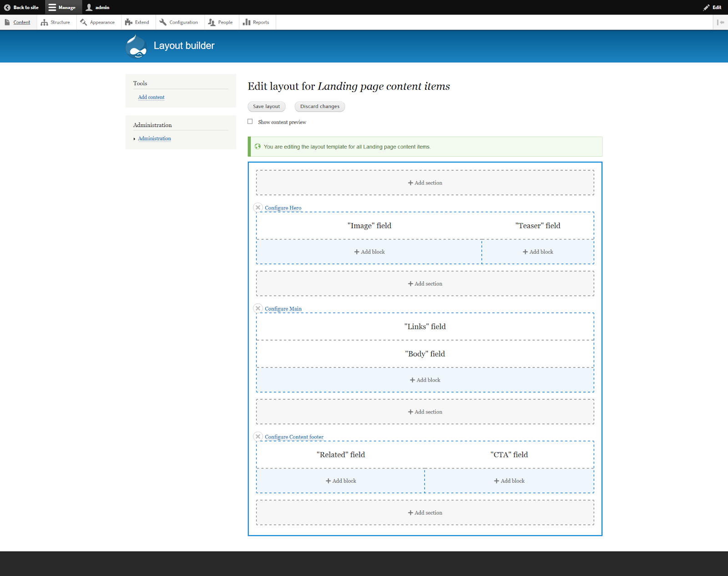Screen dimensions: 728x576
Task: Add block under the Body field
Action: (425, 380)
